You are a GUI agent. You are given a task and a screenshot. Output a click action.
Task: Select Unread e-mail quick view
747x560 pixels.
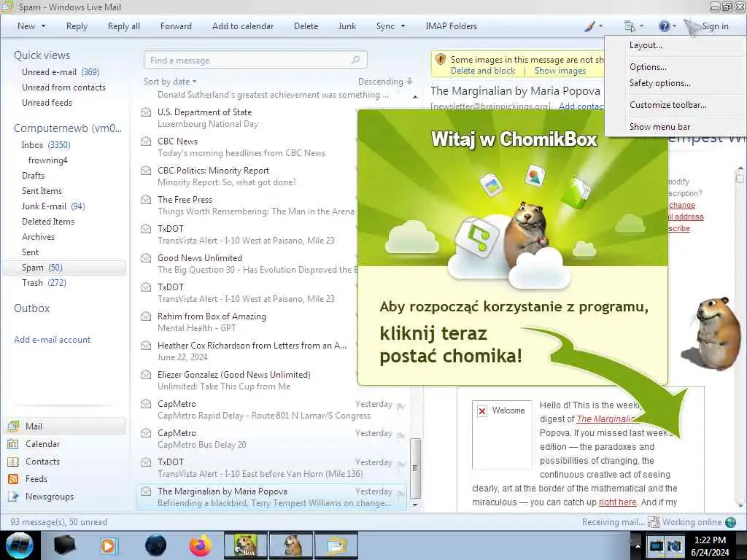click(61, 72)
